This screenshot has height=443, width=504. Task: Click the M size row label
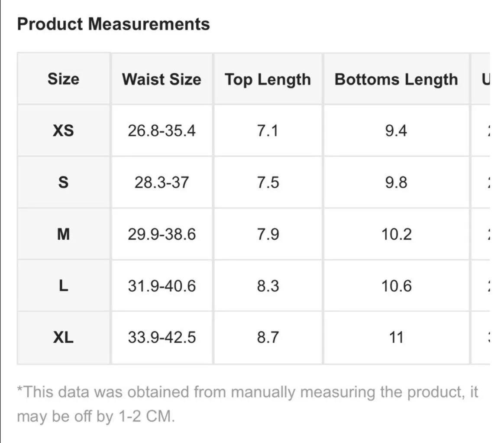(x=63, y=234)
